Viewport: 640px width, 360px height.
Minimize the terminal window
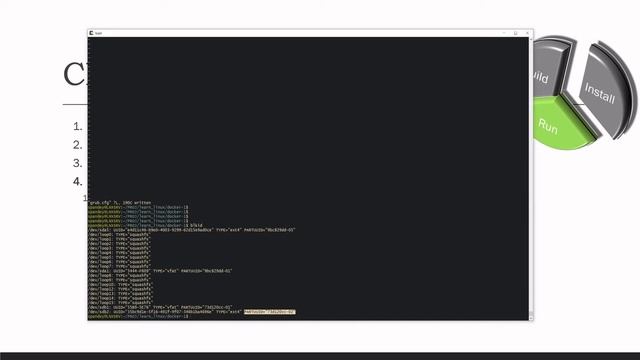[504, 33]
